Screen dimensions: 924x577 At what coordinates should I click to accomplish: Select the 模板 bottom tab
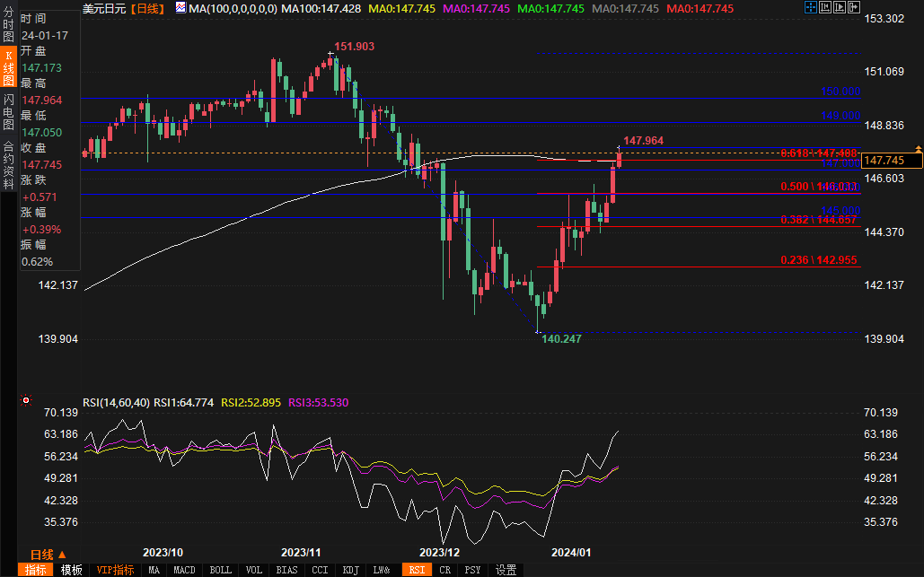point(71,569)
